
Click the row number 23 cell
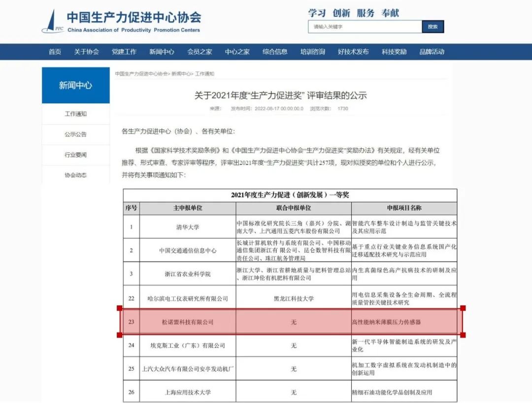[x=132, y=322]
